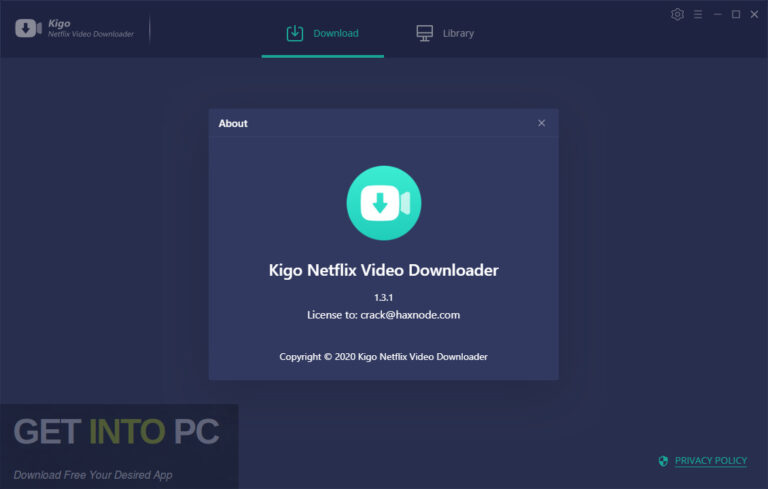Click the Netflix Video Downloader header subtitle
This screenshot has height=489, width=768.
pyautogui.click(x=91, y=34)
